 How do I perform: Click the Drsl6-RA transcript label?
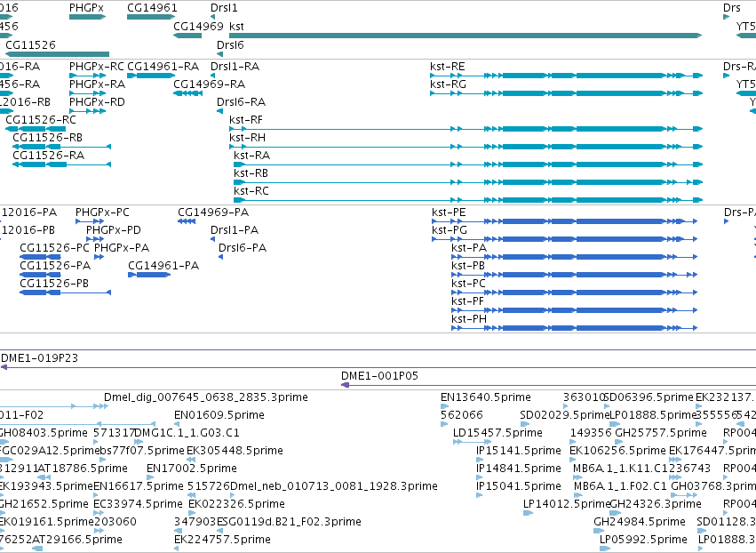coord(241,102)
